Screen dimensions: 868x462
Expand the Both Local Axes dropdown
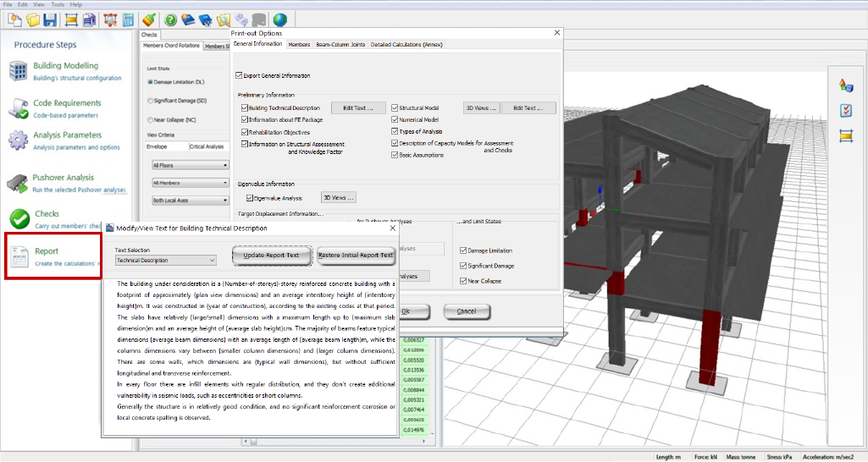[189, 200]
